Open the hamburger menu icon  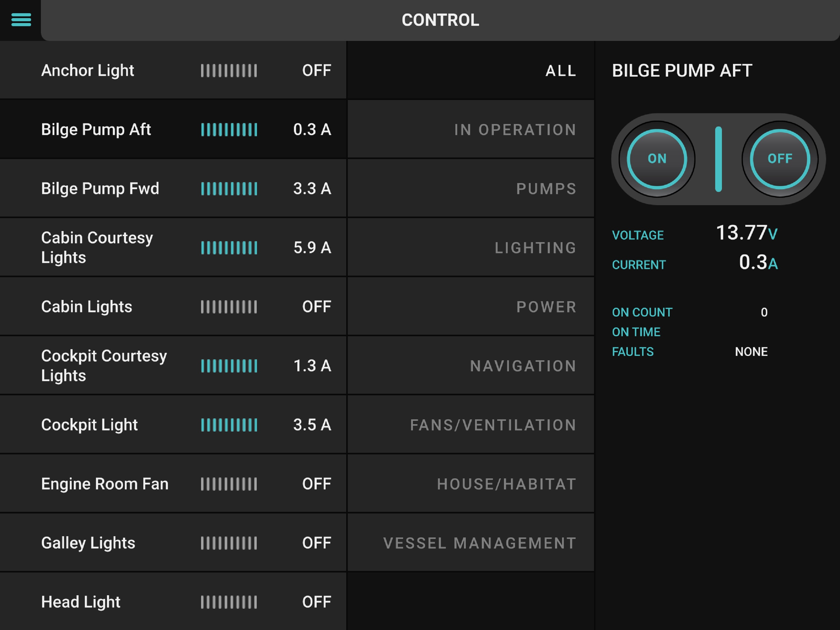[x=21, y=19]
